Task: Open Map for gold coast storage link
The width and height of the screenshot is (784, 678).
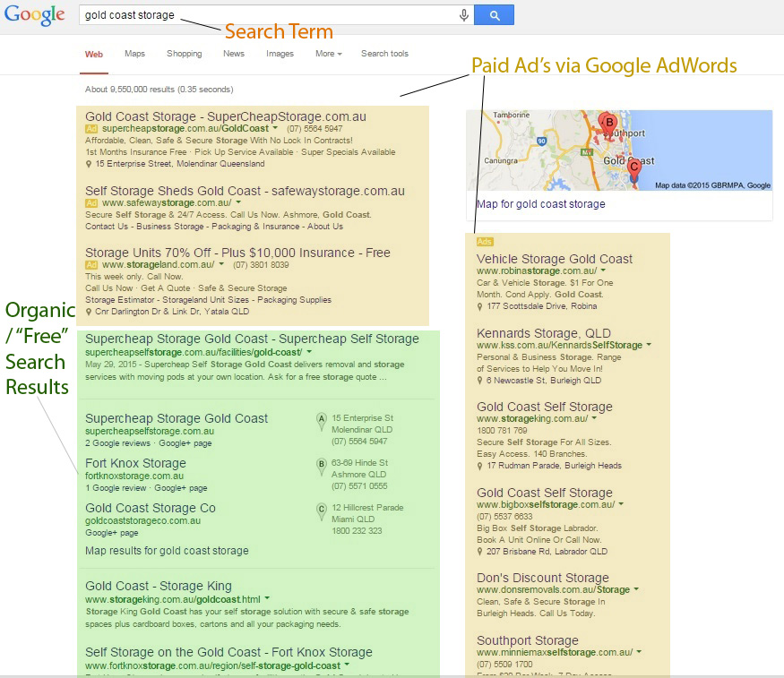Action: pyautogui.click(x=540, y=204)
